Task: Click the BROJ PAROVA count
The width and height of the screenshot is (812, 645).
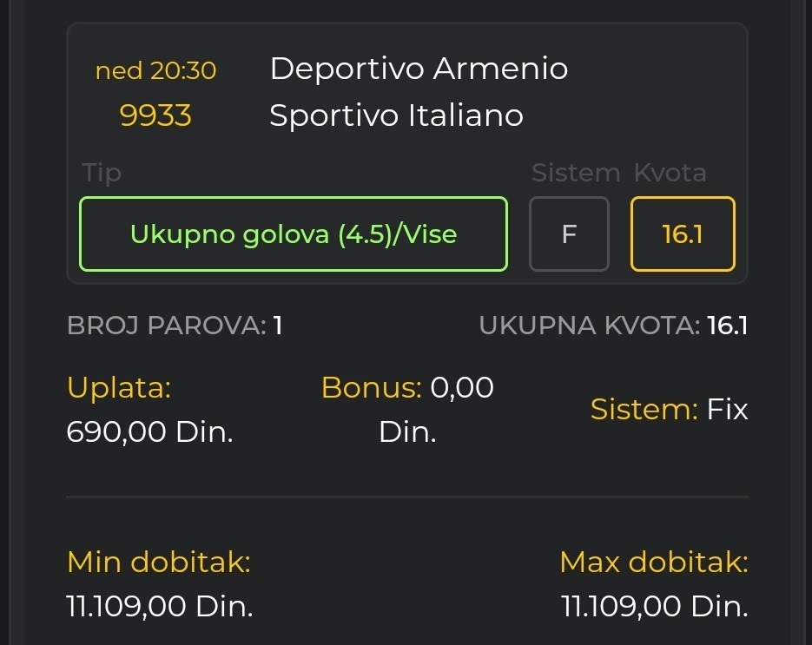Action: [x=278, y=326]
